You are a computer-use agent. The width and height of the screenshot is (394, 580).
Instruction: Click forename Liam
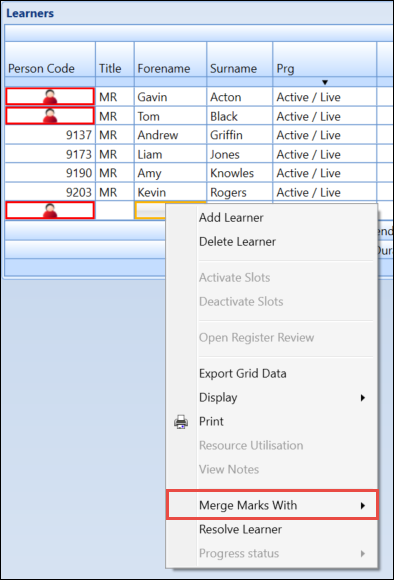click(150, 154)
